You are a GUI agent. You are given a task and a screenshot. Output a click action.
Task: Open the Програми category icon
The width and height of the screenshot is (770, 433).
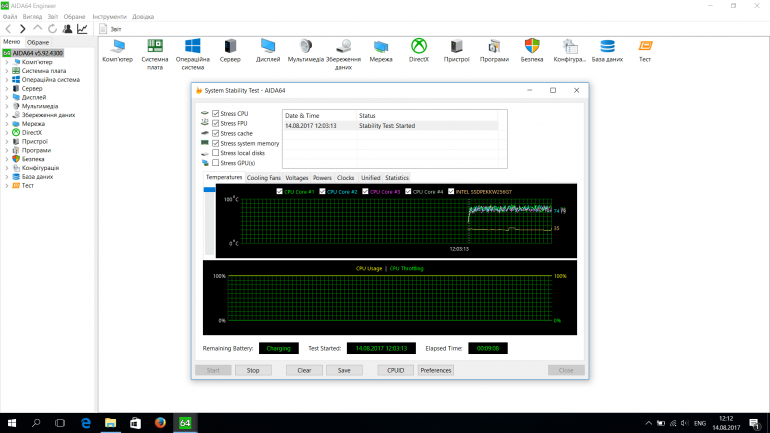tap(494, 51)
